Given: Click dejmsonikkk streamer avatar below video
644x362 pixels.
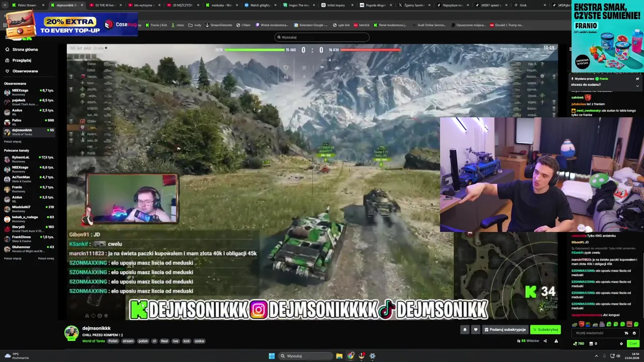Looking at the screenshot, I should pyautogui.click(x=71, y=333).
